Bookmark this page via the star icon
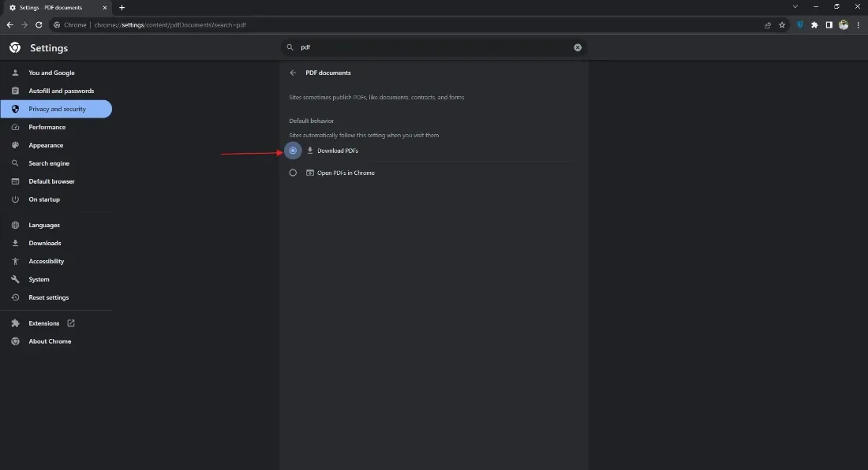This screenshot has width=868, height=470. point(782,24)
